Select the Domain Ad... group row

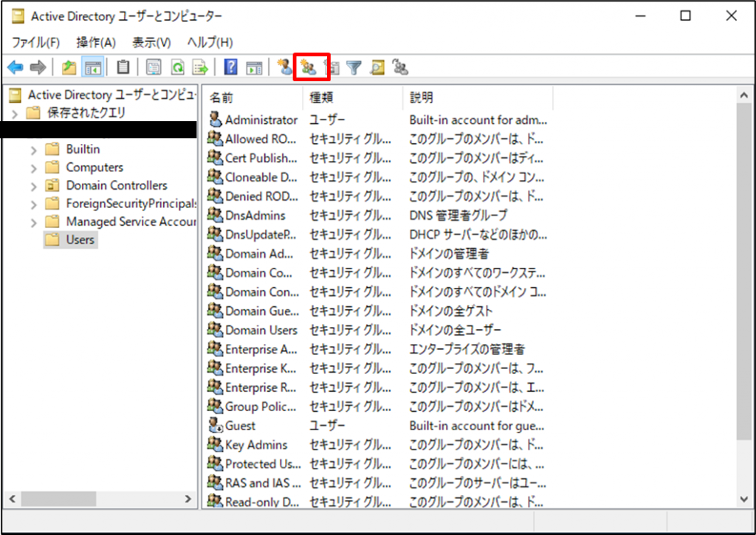[377, 253]
